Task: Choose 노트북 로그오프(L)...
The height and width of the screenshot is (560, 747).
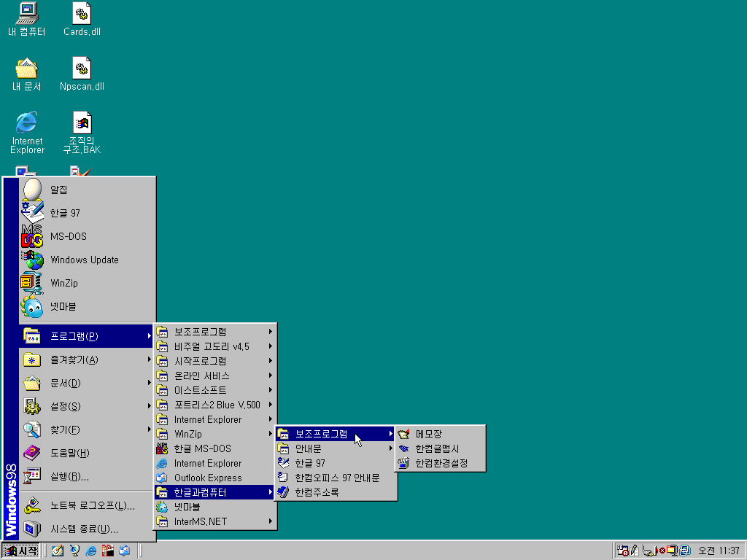Action: [x=88, y=506]
